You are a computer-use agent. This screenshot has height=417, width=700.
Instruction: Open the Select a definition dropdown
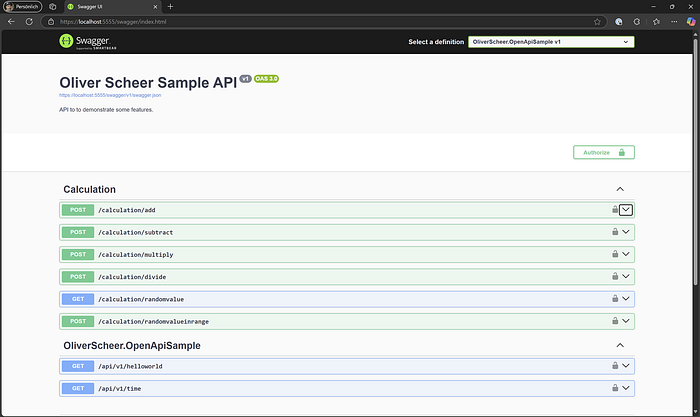(551, 42)
